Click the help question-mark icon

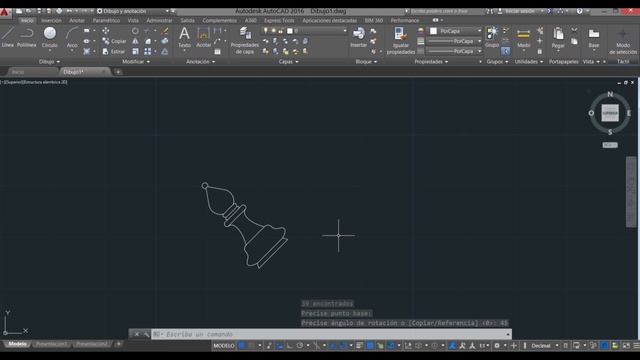580,11
